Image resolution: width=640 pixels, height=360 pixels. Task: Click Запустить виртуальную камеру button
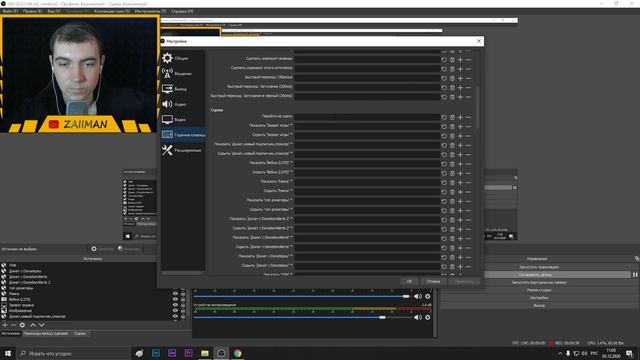pyautogui.click(x=539, y=282)
